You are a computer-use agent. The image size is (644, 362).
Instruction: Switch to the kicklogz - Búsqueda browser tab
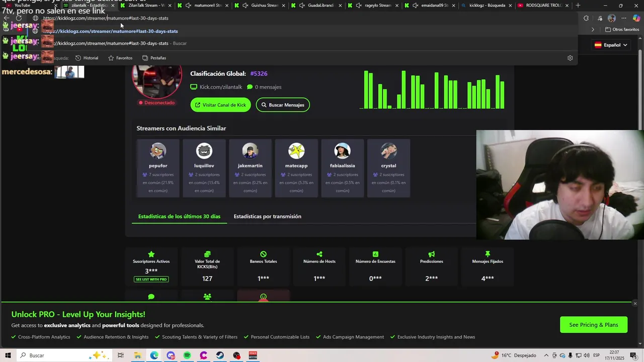click(487, 6)
